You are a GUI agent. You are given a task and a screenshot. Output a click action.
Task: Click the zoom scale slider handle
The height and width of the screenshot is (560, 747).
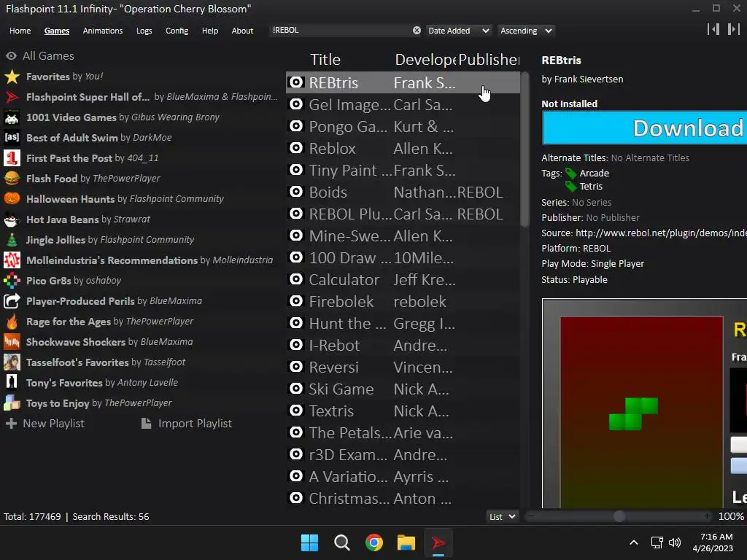tap(619, 517)
